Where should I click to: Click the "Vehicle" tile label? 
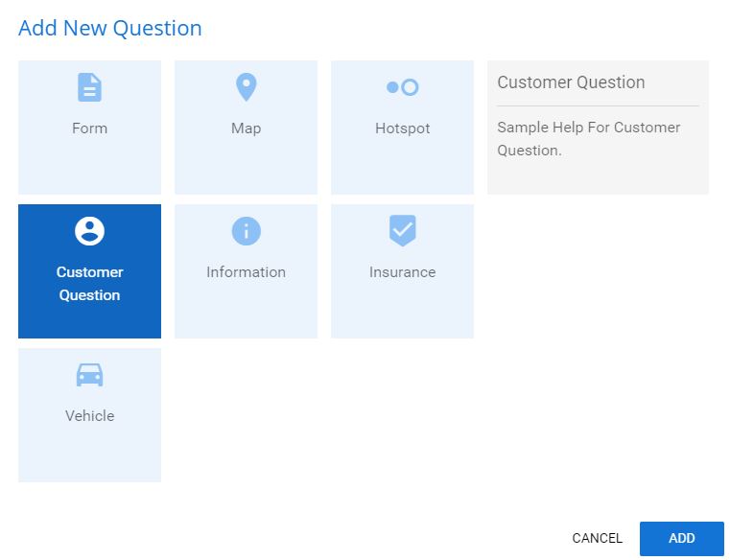tap(89, 416)
